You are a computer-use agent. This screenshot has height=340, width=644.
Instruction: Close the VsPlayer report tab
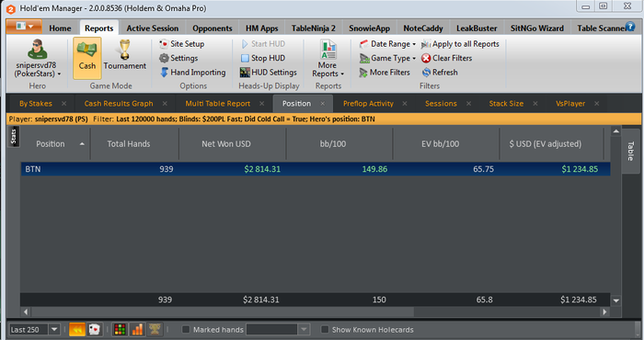tap(597, 104)
